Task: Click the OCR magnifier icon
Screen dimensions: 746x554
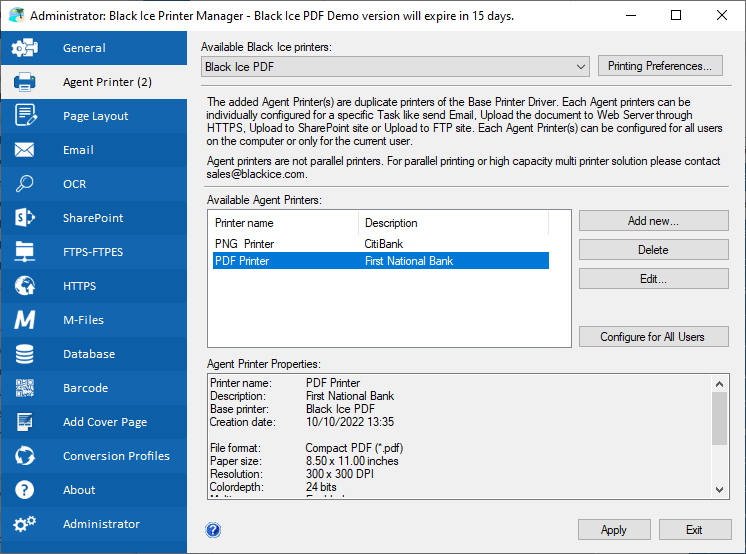Action: tap(25, 184)
